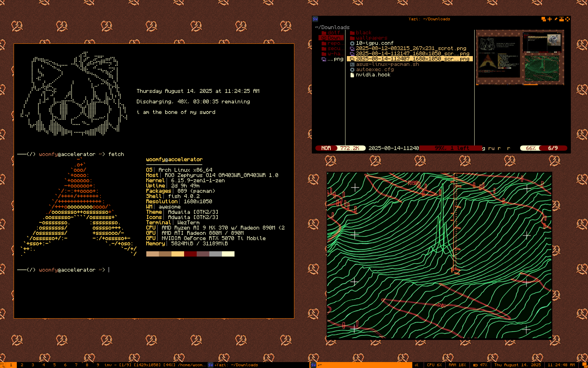Switch to workspace tag 3
The width and height of the screenshot is (588, 368).
(x=33, y=365)
